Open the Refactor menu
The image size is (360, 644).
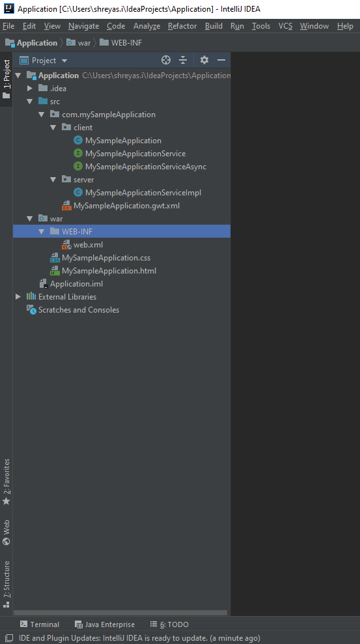182,26
